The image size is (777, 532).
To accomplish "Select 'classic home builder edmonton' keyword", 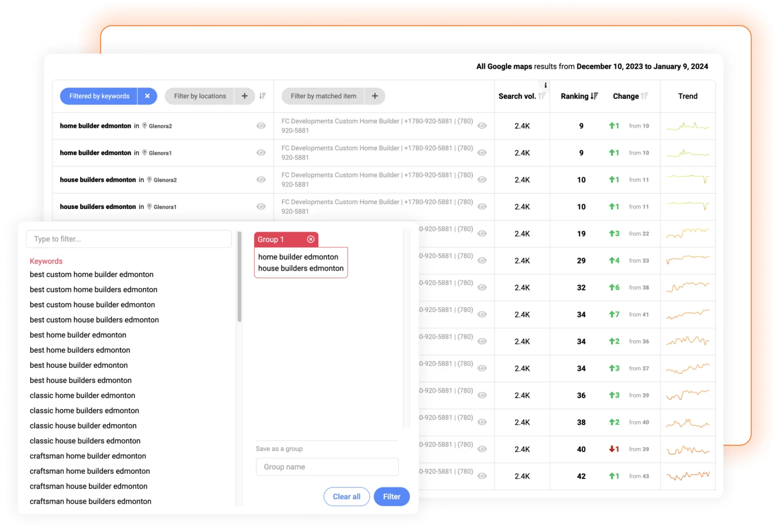I will pos(82,395).
